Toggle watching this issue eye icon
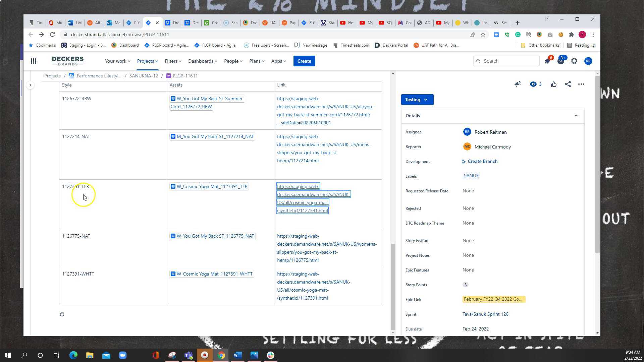The image size is (644, 362). click(x=533, y=84)
